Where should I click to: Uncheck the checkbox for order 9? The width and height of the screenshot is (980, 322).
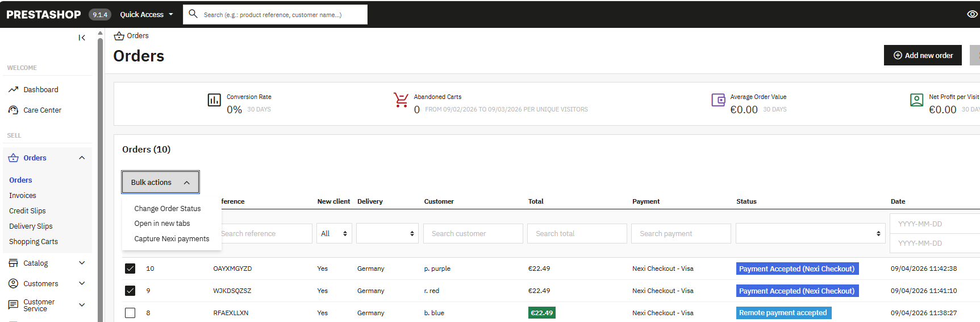coord(130,291)
